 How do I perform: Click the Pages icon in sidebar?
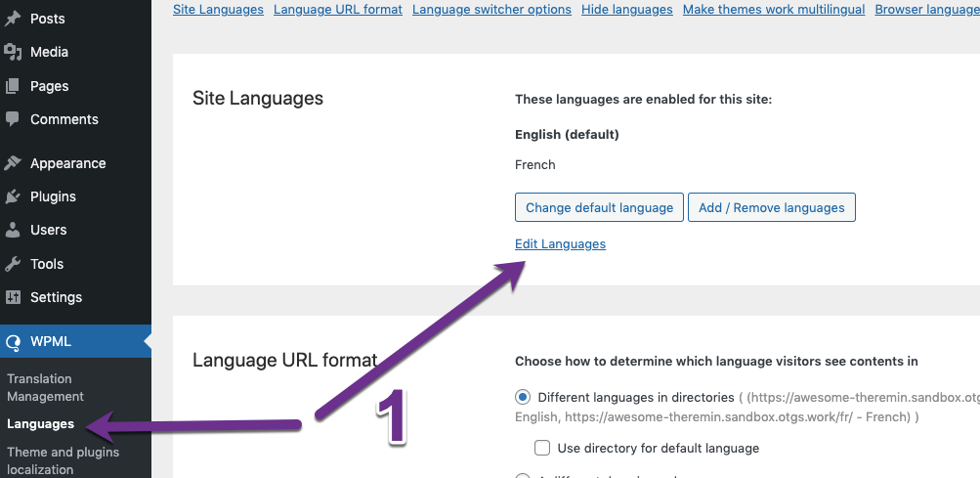coord(13,86)
